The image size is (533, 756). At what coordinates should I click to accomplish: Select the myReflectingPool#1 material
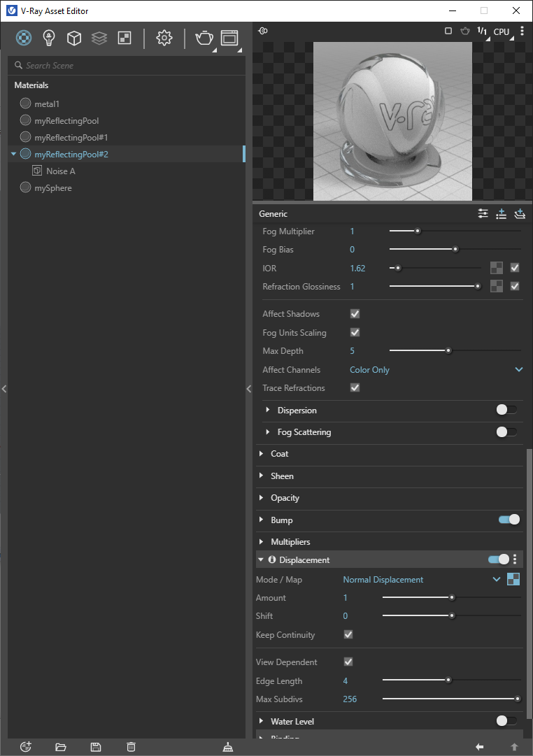click(x=71, y=137)
